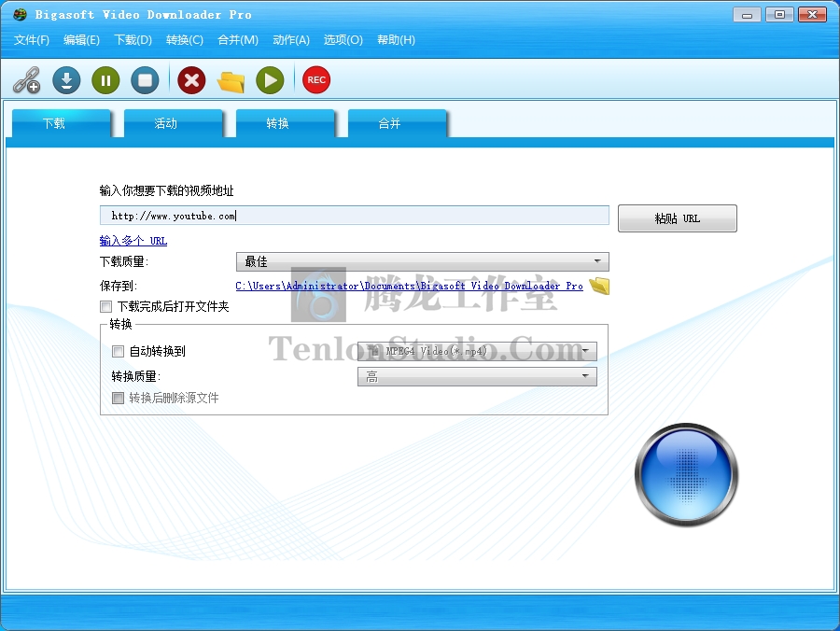Open the 动作(A) menu
Image resolution: width=840 pixels, height=631 pixels.
pyautogui.click(x=291, y=40)
